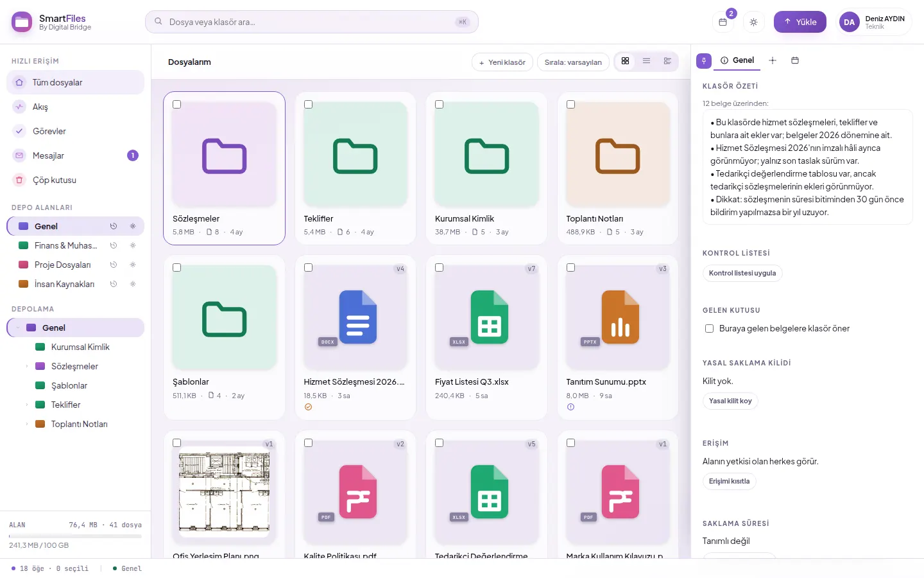
Task: Click the purple Genel color swatch in Depo Alanları
Action: [24, 226]
